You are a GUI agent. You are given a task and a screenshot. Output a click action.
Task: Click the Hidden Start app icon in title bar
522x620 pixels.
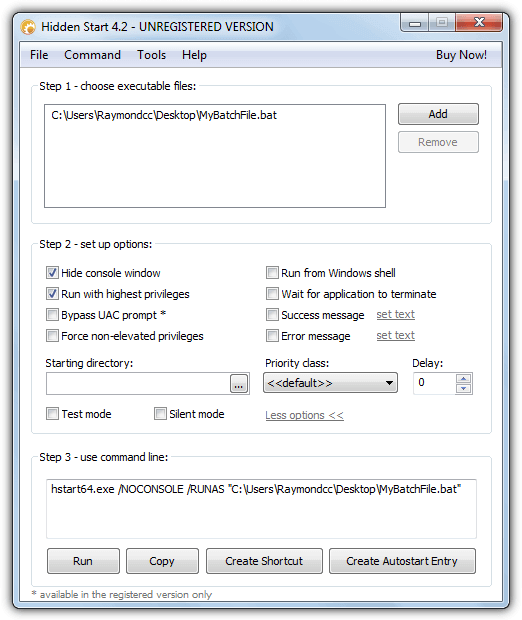tap(28, 27)
